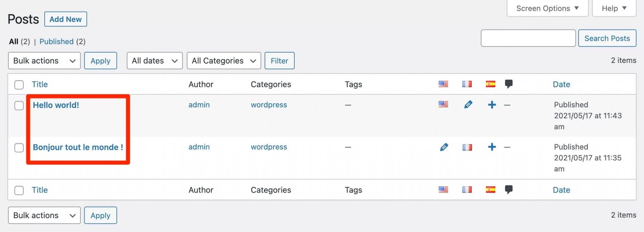Click French flag icon in footer row

pos(467,190)
